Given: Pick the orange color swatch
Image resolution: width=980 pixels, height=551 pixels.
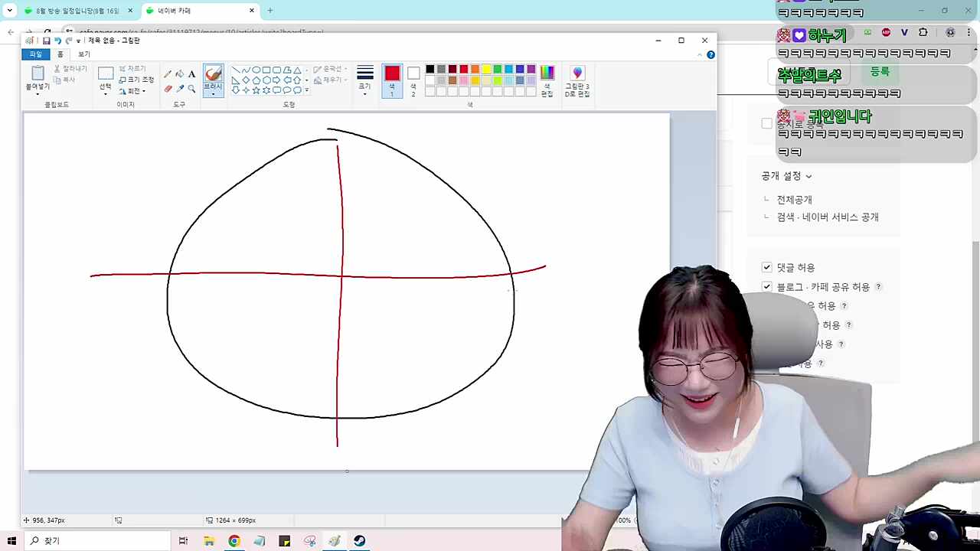Looking at the screenshot, I should pos(475,70).
